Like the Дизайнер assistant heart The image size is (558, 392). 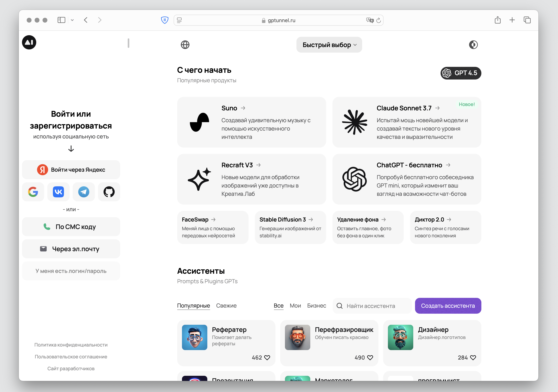(x=473, y=357)
